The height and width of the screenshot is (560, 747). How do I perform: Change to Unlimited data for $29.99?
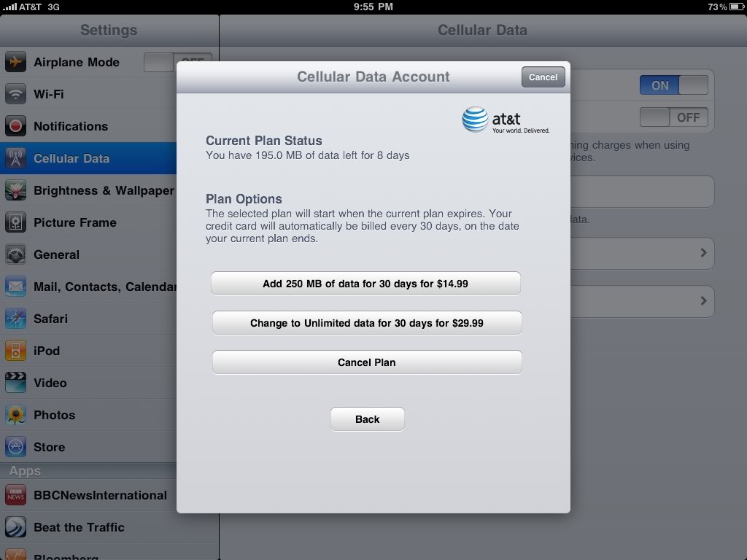click(x=367, y=323)
